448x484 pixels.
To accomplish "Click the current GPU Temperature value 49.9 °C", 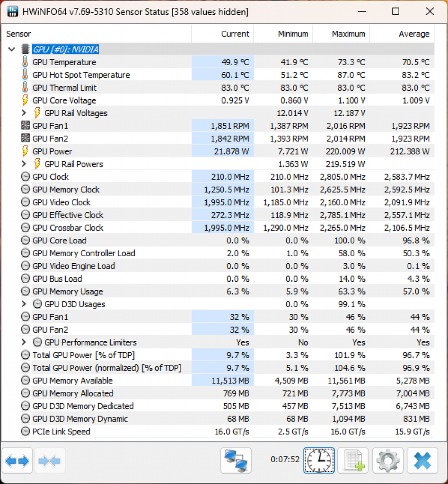I will 235,62.
